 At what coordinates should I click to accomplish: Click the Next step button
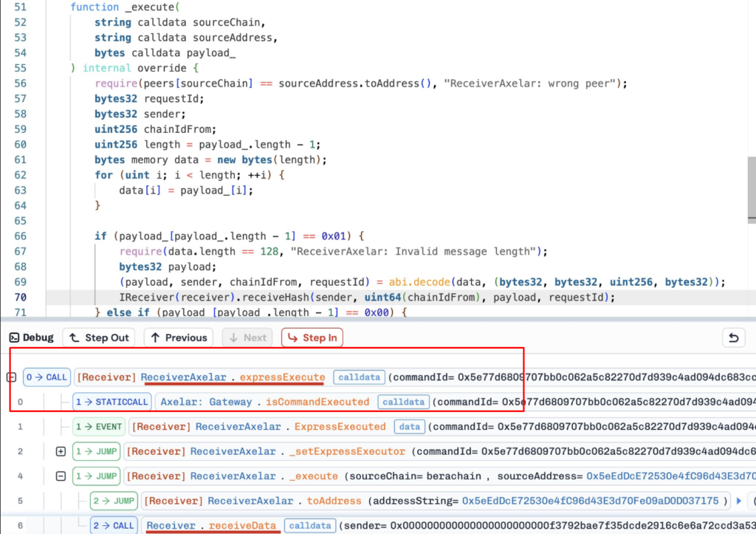[x=247, y=338]
